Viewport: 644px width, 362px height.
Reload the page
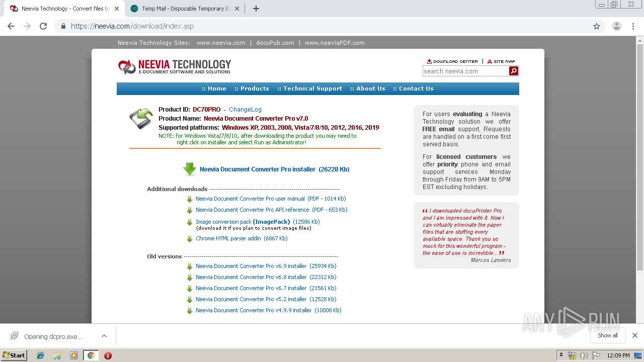coord(43,26)
